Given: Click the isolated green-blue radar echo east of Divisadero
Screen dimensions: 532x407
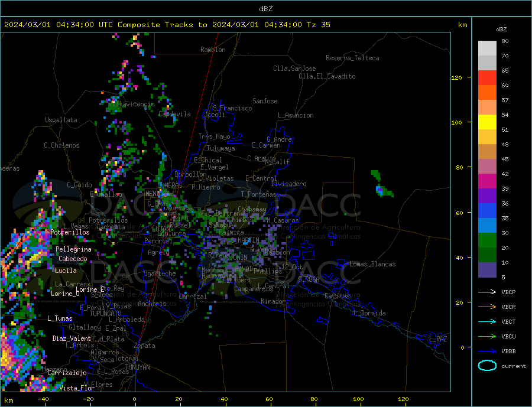Looking at the screenshot, I should (383, 185).
